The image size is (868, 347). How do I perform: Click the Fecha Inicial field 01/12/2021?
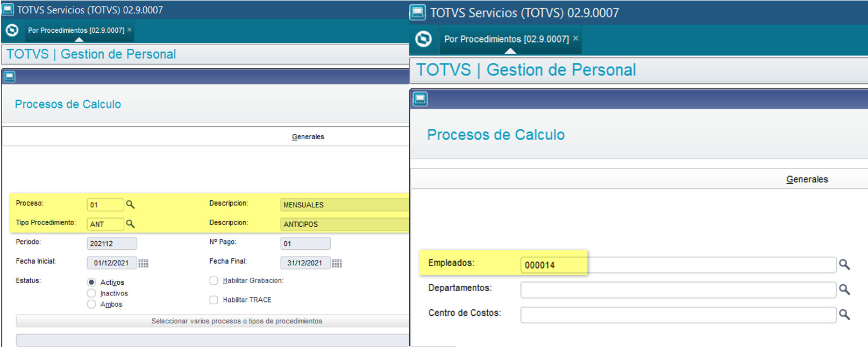point(112,263)
